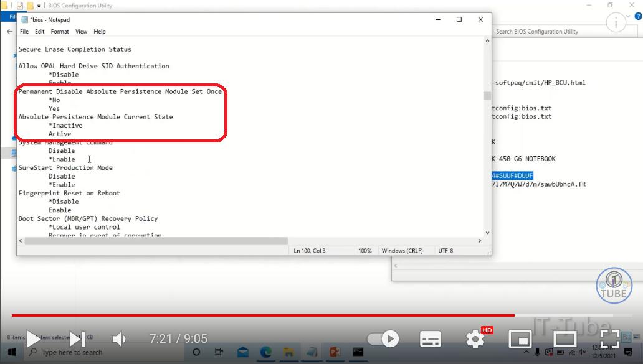
Task: Click '*Disable' under Fingerprint Reset on Reboot
Action: tap(64, 202)
